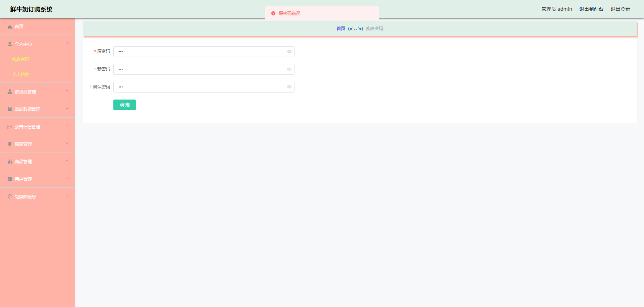
Task: Click 管理员 admin label in header
Action: (x=557, y=9)
